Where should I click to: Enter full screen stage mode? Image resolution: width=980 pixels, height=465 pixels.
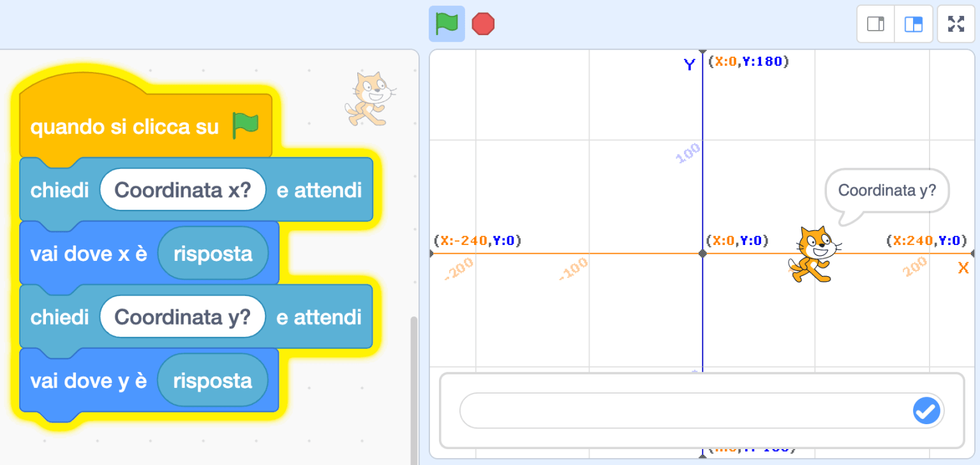point(956,24)
